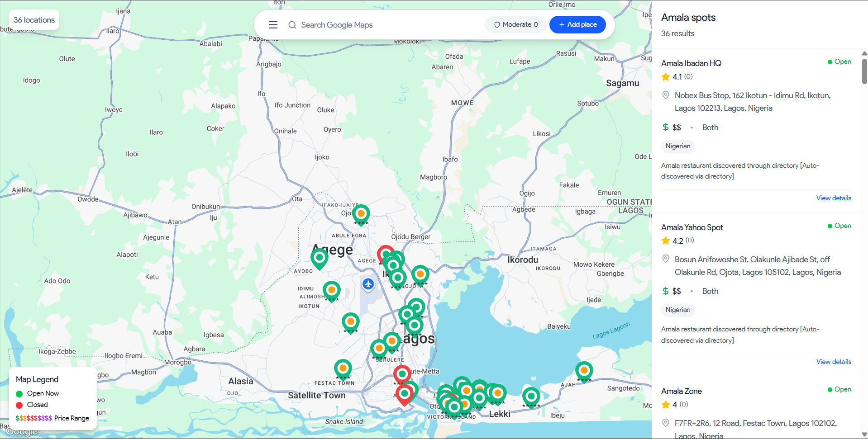Viewport: 868px width, 439px height.
Task: Click the Amala spots heading
Action: point(688,18)
